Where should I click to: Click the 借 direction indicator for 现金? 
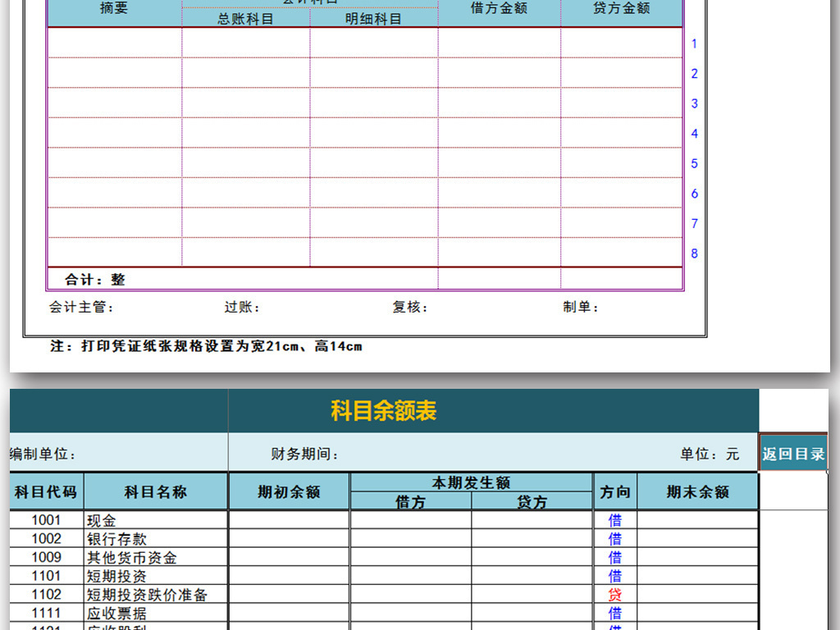[614, 520]
